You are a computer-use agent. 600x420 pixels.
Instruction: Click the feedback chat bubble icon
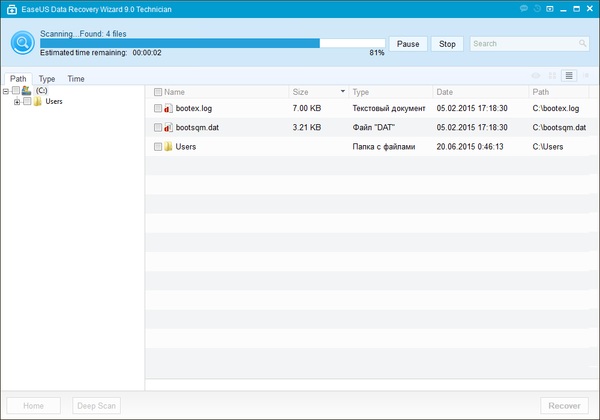pyautogui.click(x=524, y=8)
